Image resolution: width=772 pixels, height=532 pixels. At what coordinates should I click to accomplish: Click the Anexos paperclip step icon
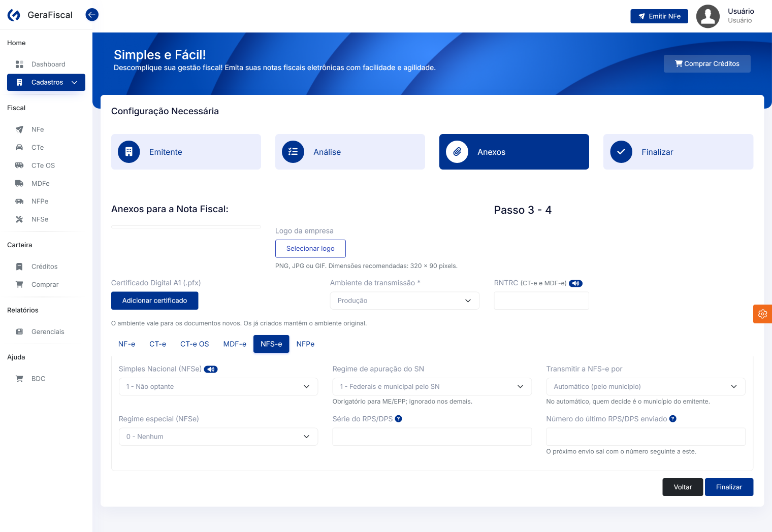click(457, 152)
